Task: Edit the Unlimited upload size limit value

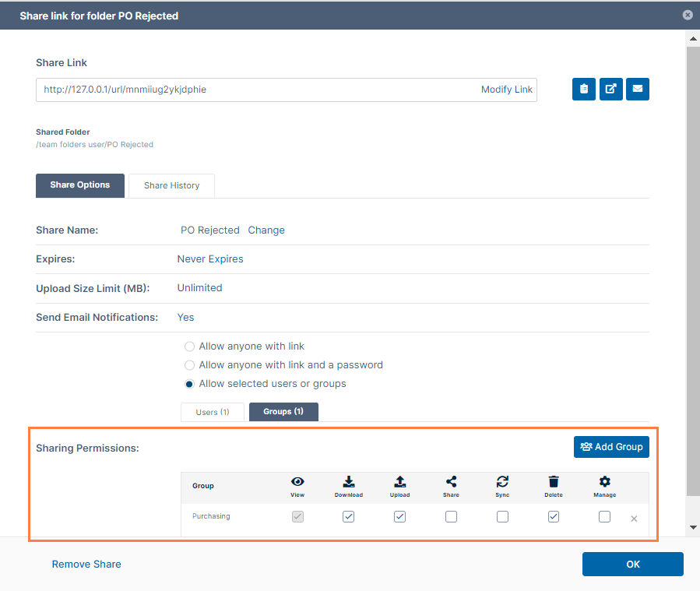Action: tap(199, 287)
